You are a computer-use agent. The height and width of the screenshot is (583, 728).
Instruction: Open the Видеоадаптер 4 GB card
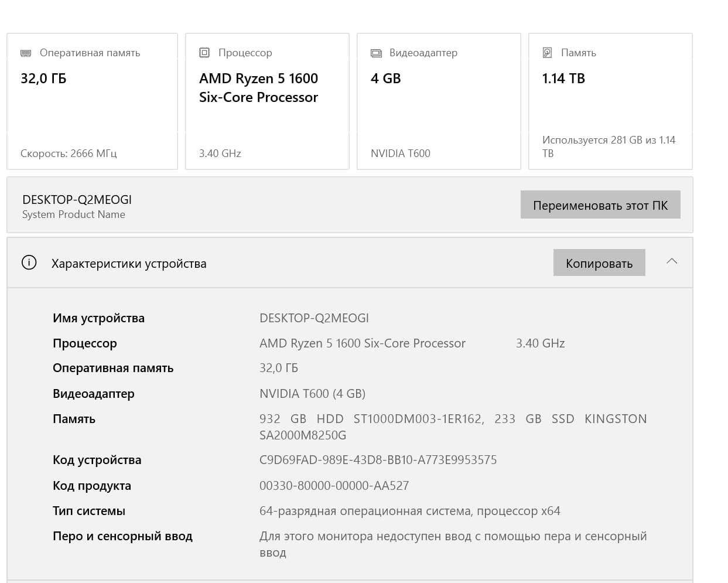click(x=439, y=101)
